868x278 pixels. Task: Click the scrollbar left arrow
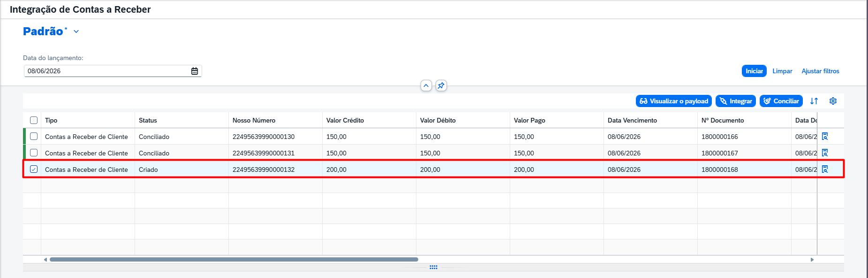point(45,259)
